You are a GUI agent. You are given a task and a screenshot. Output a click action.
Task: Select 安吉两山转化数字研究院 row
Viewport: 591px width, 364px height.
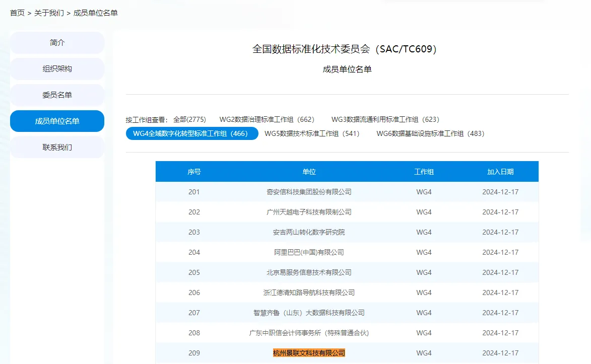tap(309, 232)
